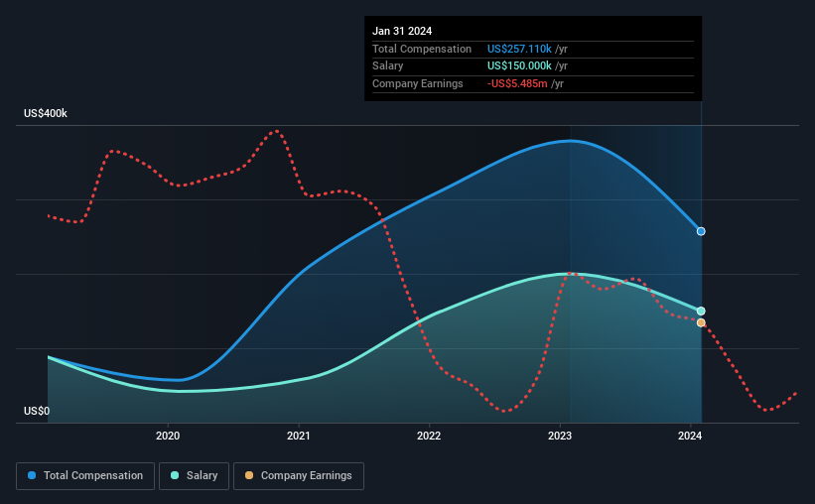Click the Company Earnings tooltip row label
The height and width of the screenshot is (504, 815).
tap(417, 83)
